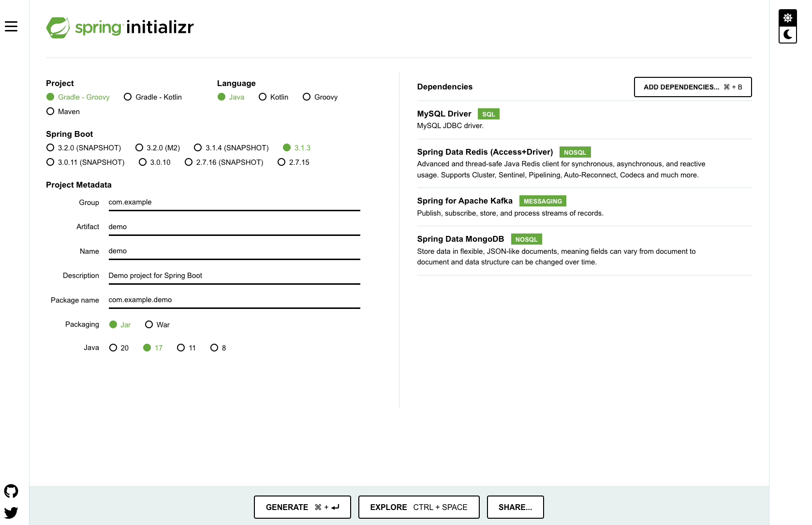Click the MESSAGING tag on Kafka
The height and width of the screenshot is (525, 812).
(543, 201)
